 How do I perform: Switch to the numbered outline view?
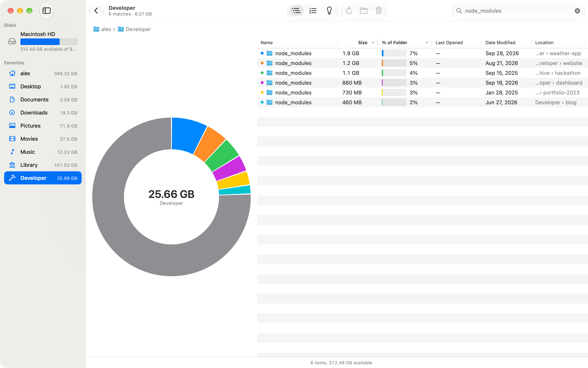(313, 11)
